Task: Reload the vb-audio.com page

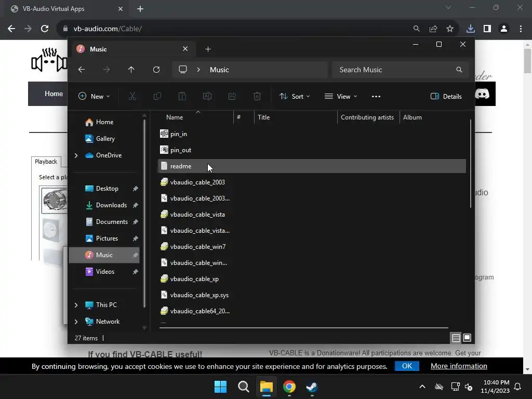Action: click(x=45, y=29)
